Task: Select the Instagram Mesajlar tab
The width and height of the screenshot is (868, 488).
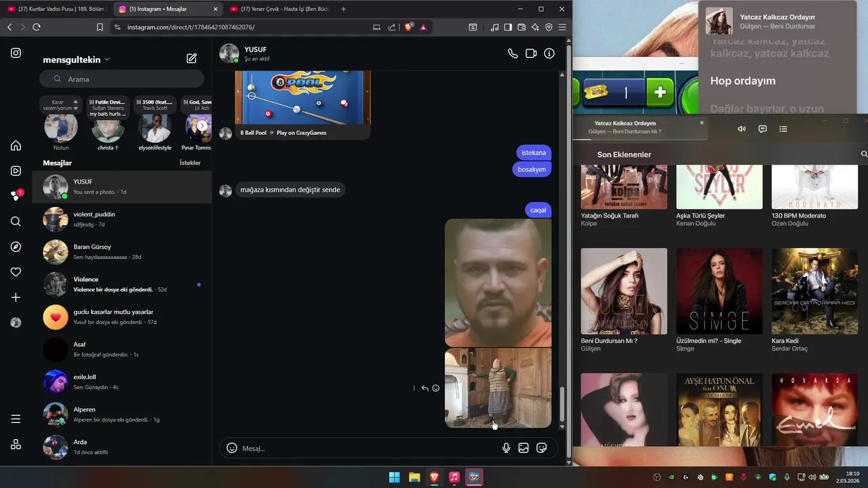Action: click(168, 9)
